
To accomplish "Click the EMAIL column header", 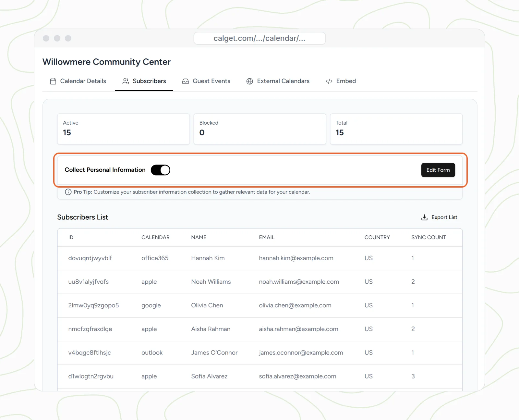I will pos(267,238).
